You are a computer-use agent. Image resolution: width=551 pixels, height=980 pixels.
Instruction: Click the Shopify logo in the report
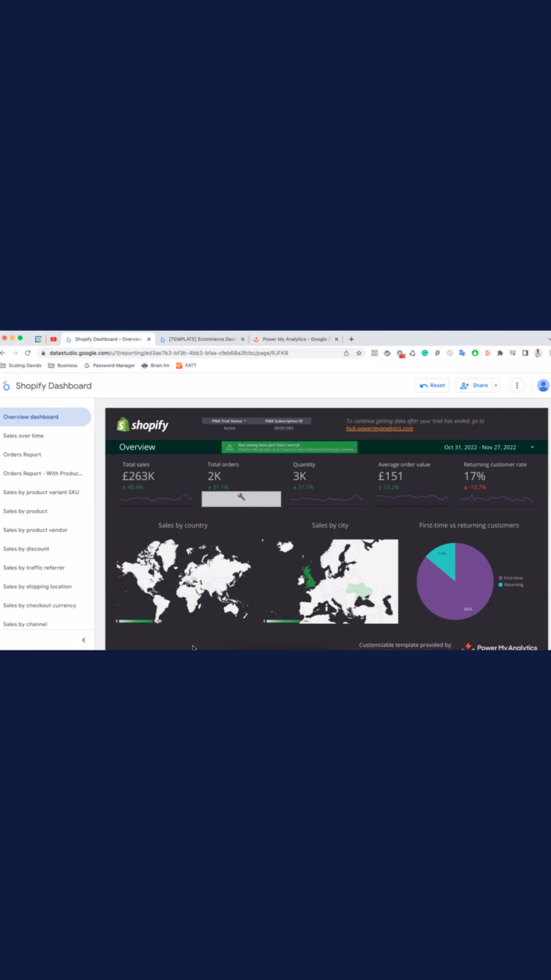pyautogui.click(x=143, y=425)
